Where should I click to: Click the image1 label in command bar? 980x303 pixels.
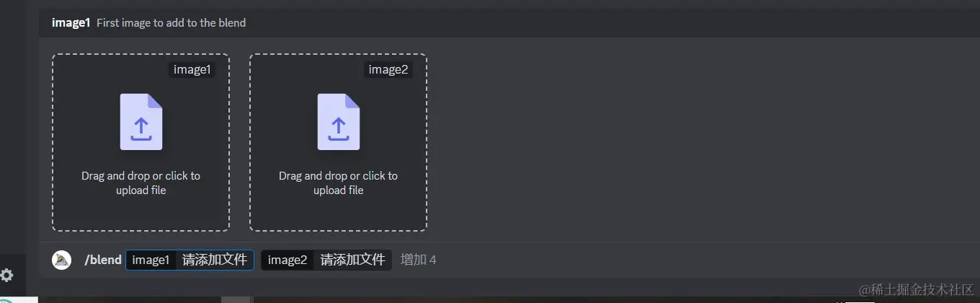151,260
